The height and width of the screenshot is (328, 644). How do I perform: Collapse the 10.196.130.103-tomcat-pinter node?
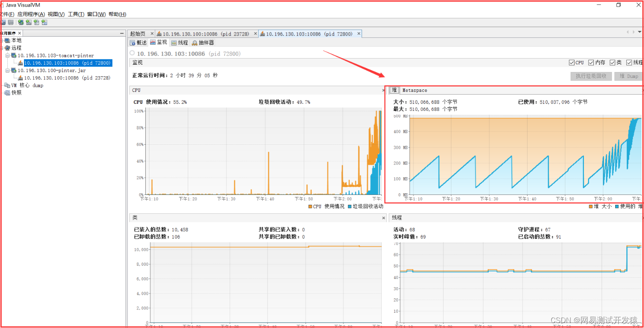click(x=7, y=55)
